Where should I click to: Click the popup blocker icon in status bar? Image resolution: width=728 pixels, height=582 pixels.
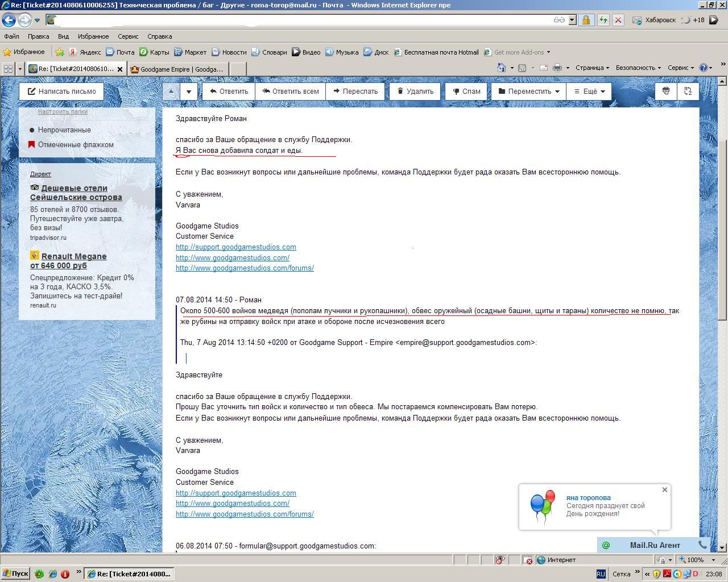[x=527, y=560]
